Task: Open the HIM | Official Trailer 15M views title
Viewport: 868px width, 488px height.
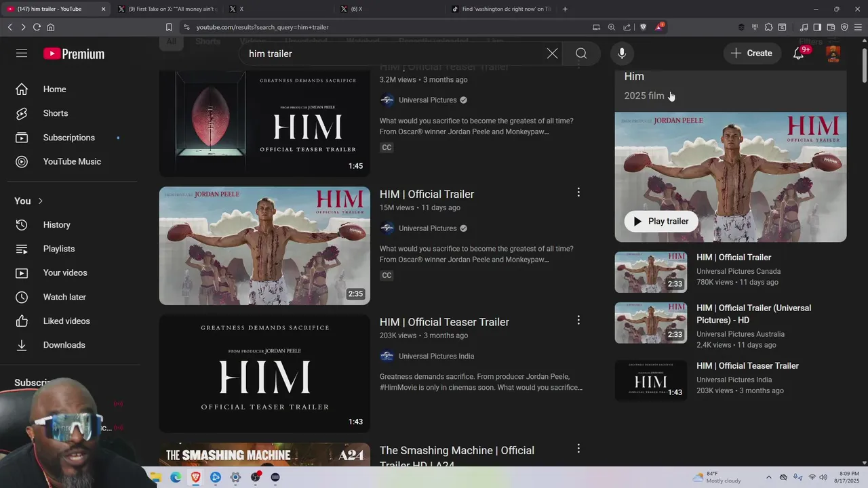Action: pyautogui.click(x=427, y=194)
